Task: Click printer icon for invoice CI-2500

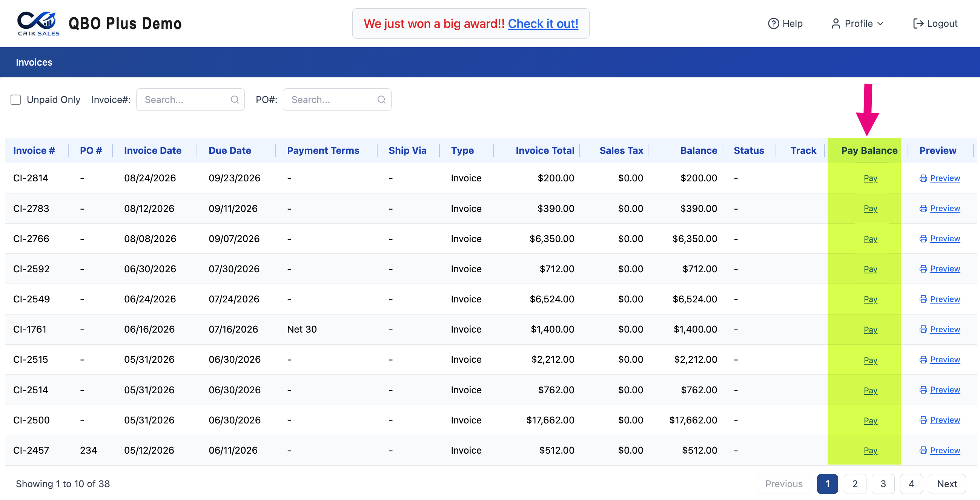Action: [923, 420]
